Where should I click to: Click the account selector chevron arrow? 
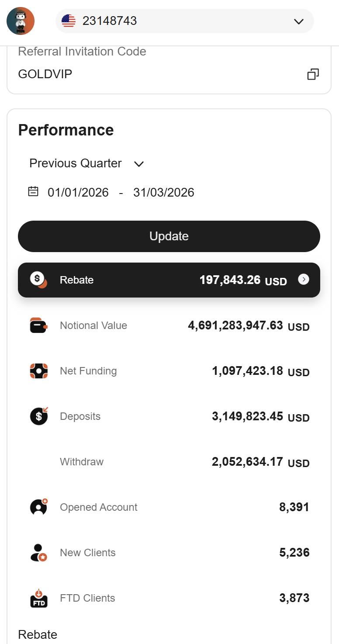point(299,21)
